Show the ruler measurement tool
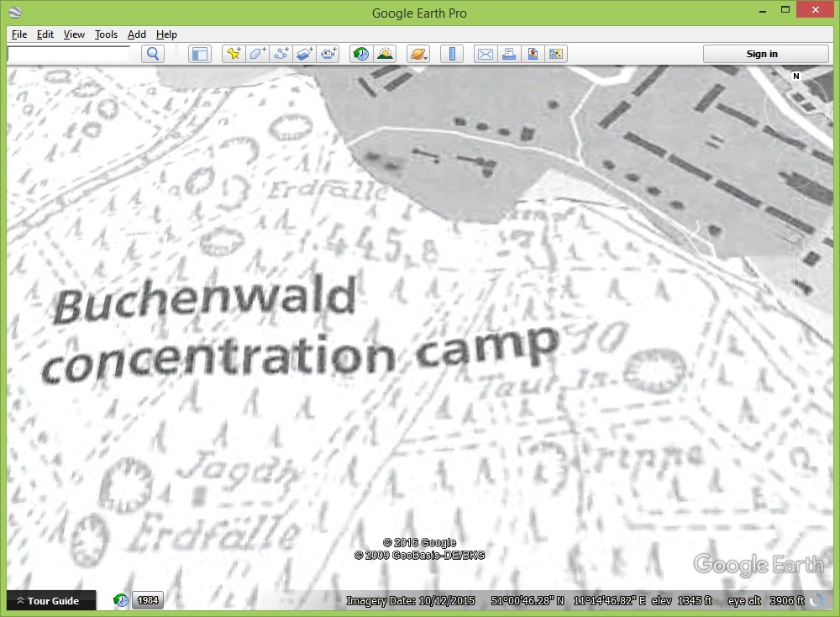Image resolution: width=840 pixels, height=617 pixels. 452,54
